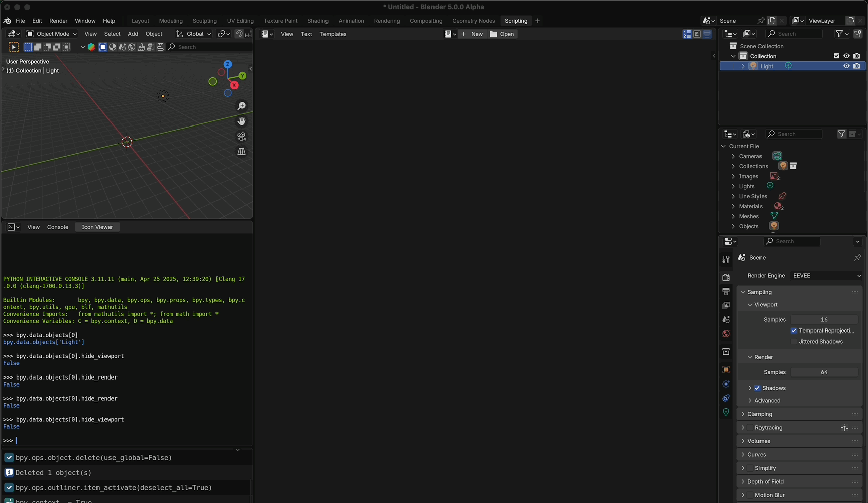Viewport: 868px width, 503px height.
Task: Click the Properties editor search field
Action: coord(792,241)
